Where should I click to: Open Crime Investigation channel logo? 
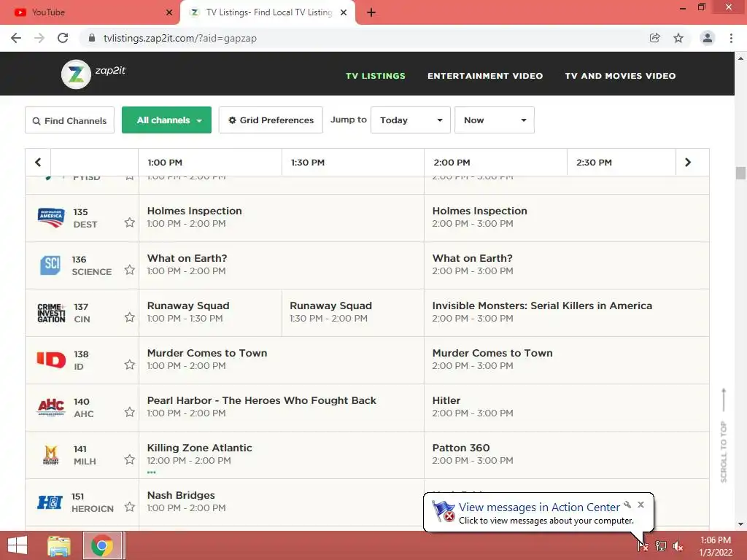click(51, 313)
